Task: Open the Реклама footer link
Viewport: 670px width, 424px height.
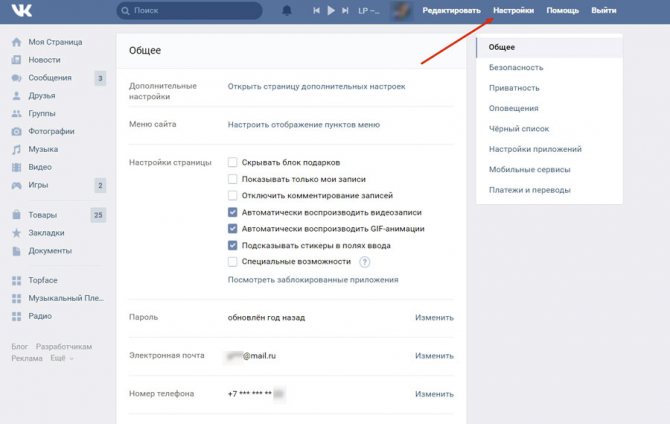Action: (x=27, y=358)
